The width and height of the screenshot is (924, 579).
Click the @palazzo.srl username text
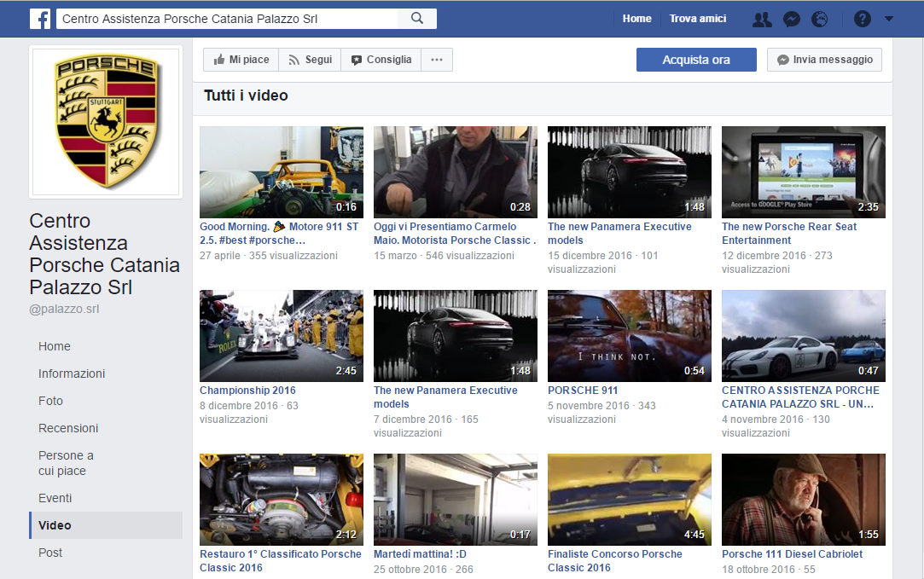click(x=64, y=309)
